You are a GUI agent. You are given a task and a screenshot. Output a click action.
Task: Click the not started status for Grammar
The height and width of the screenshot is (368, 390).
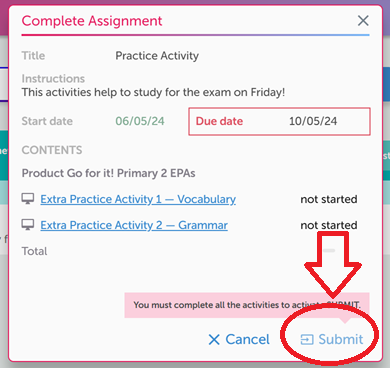(329, 225)
